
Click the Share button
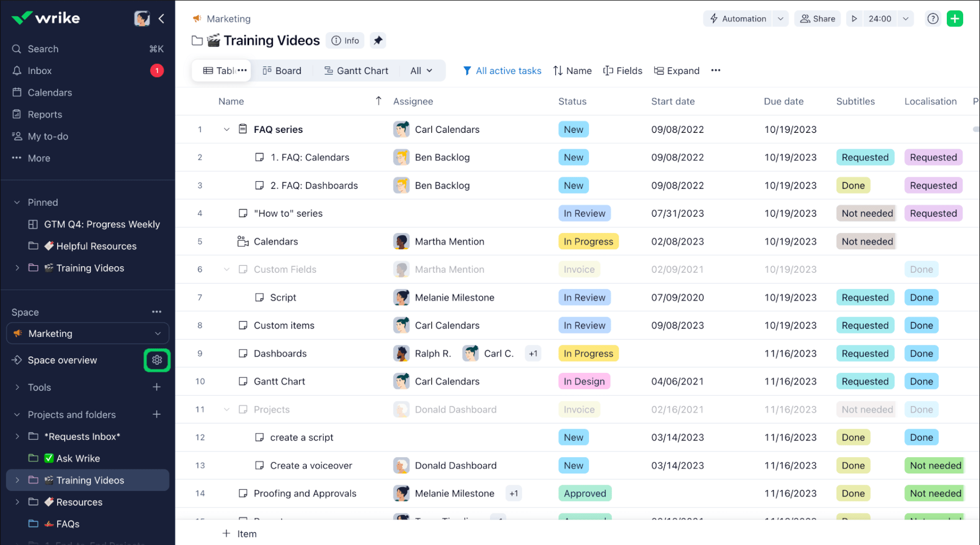tap(817, 18)
